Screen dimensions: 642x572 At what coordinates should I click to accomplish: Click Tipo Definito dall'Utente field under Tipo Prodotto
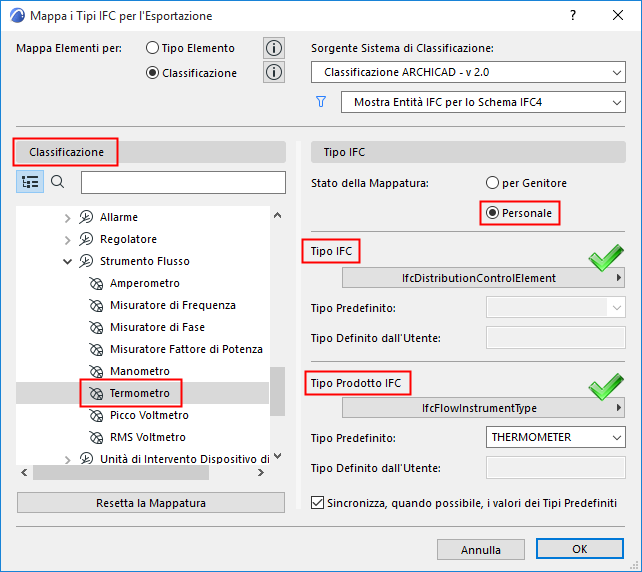pos(556,468)
